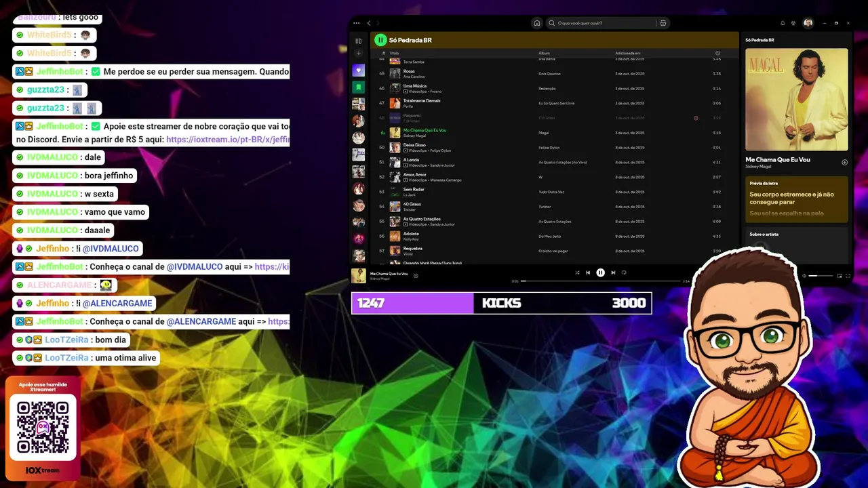The image size is (868, 488).
Task: Seek on the song progress bar
Action: (x=600, y=281)
